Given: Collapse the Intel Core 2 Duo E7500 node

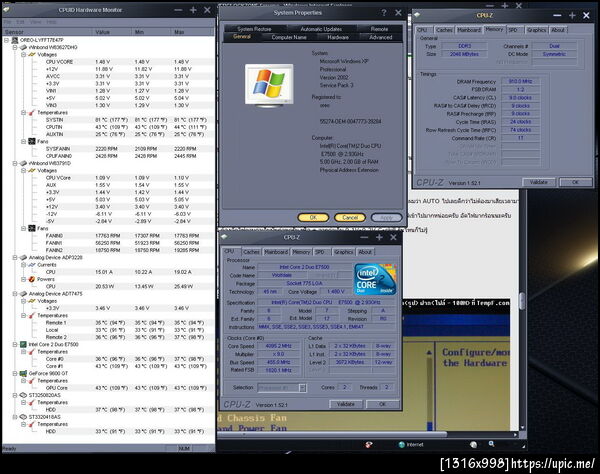Looking at the screenshot, I should pyautogui.click(x=15, y=344).
